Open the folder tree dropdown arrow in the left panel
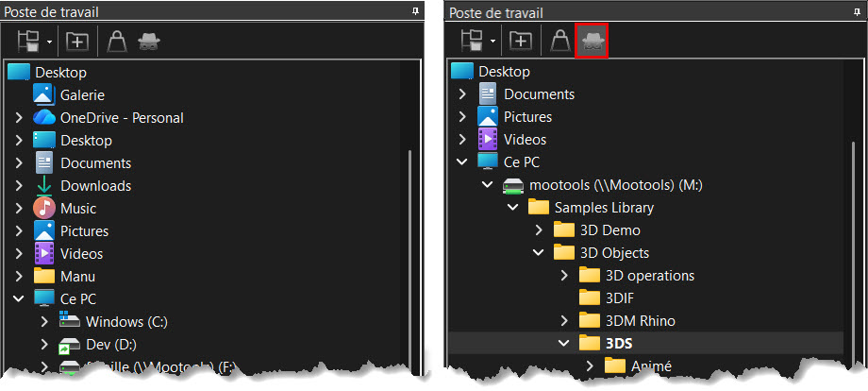Screen dimensions: 868x391 [x=48, y=42]
